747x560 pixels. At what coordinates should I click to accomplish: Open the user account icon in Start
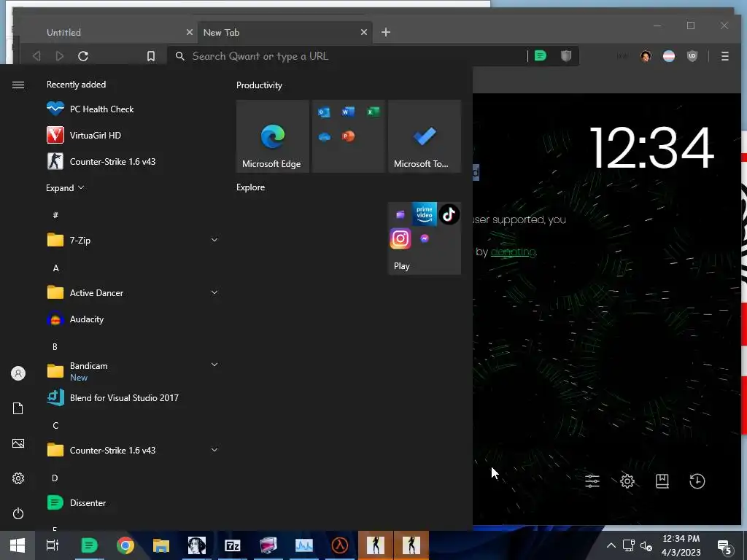point(18,373)
